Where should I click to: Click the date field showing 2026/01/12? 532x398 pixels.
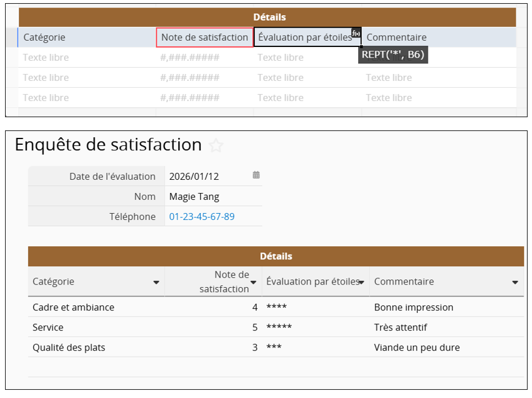pyautogui.click(x=194, y=176)
